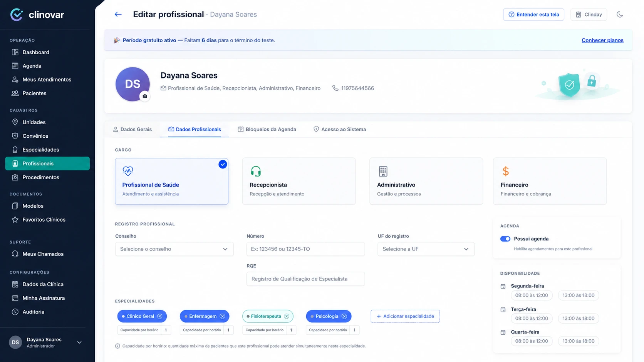Click Terça-feira 08:00 às 12:00 slot

point(532,319)
